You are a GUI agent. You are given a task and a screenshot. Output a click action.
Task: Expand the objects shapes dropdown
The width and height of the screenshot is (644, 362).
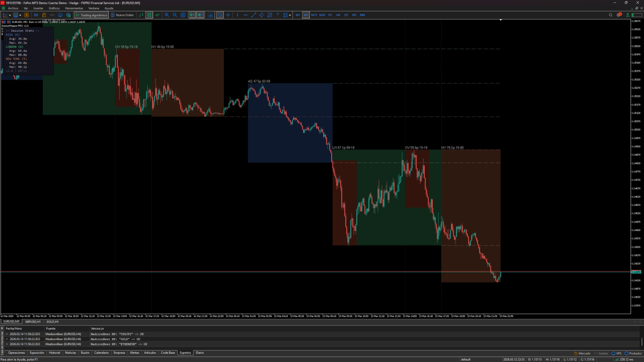290,15
